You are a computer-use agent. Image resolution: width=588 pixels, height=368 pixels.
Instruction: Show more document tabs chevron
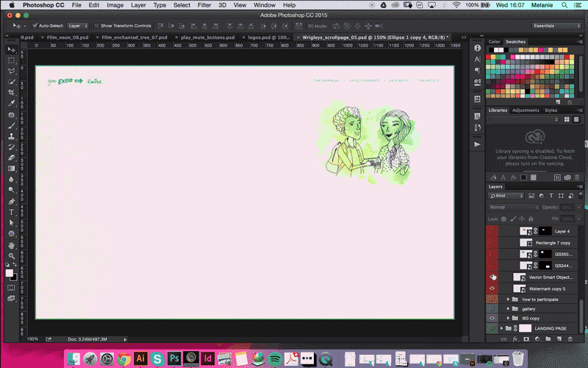coord(464,38)
